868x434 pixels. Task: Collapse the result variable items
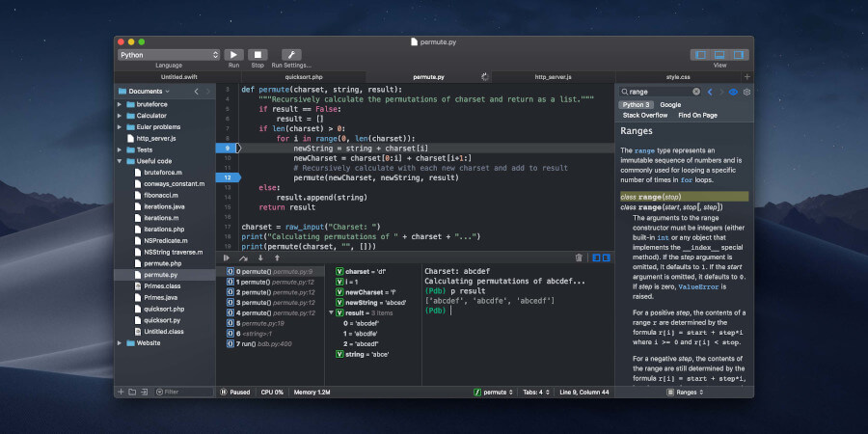(331, 312)
